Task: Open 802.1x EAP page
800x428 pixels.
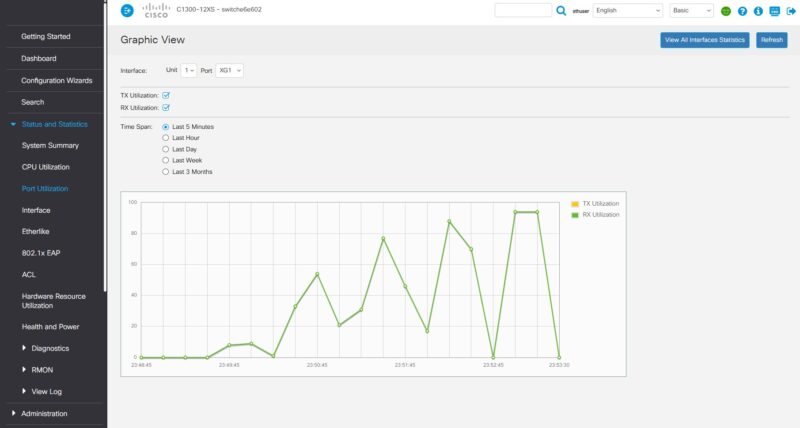Action: point(41,253)
